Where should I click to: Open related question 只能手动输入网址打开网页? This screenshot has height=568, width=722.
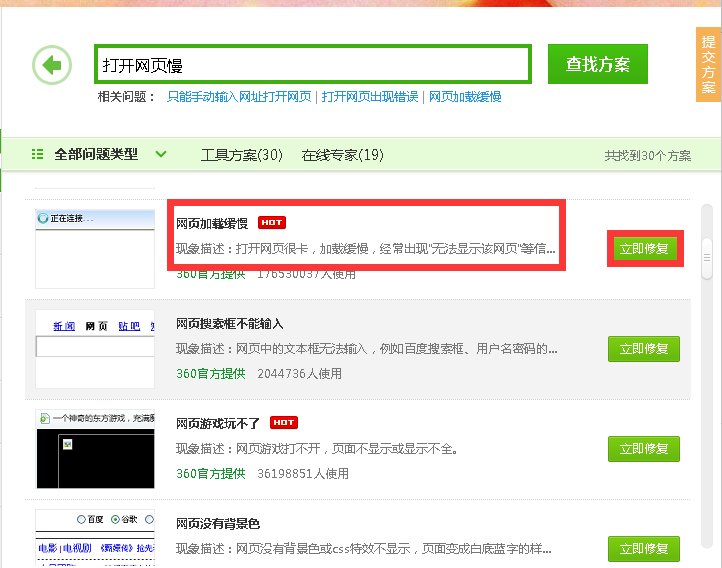[239, 97]
